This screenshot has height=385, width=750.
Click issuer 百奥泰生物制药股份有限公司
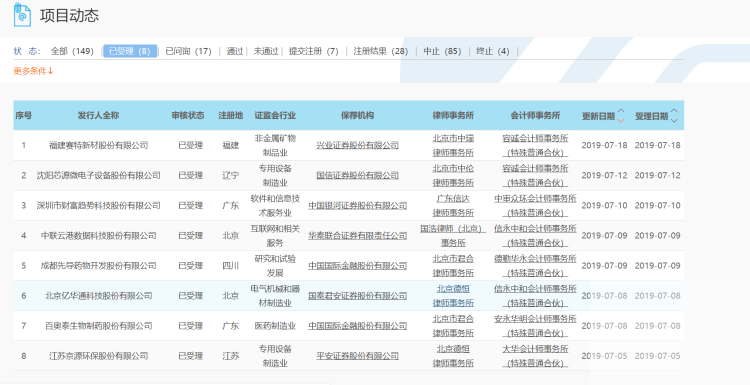pyautogui.click(x=99, y=326)
